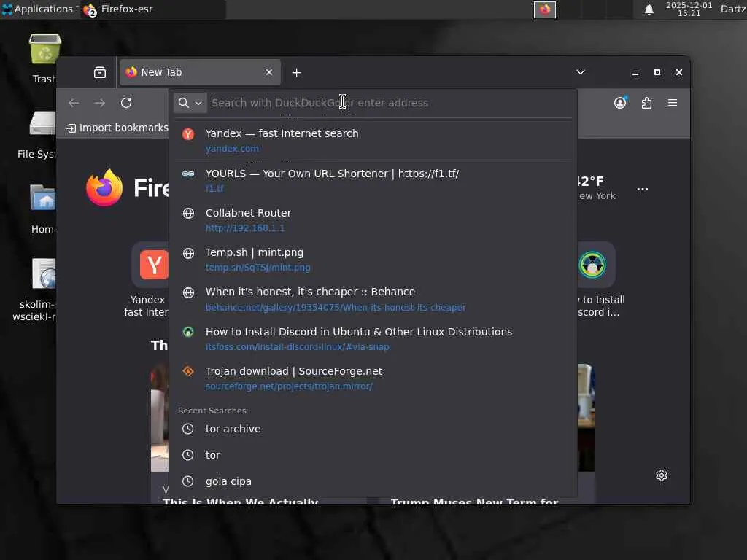Choose the Yandex fast Internet search suggestion
The width and height of the screenshot is (747, 560).
[x=373, y=141]
